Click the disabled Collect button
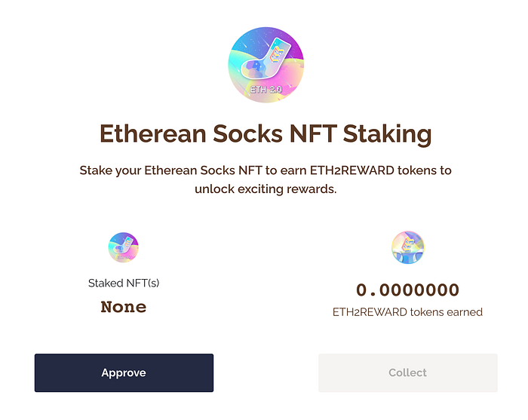Image resolution: width=528 pixels, height=420 pixels. click(408, 372)
